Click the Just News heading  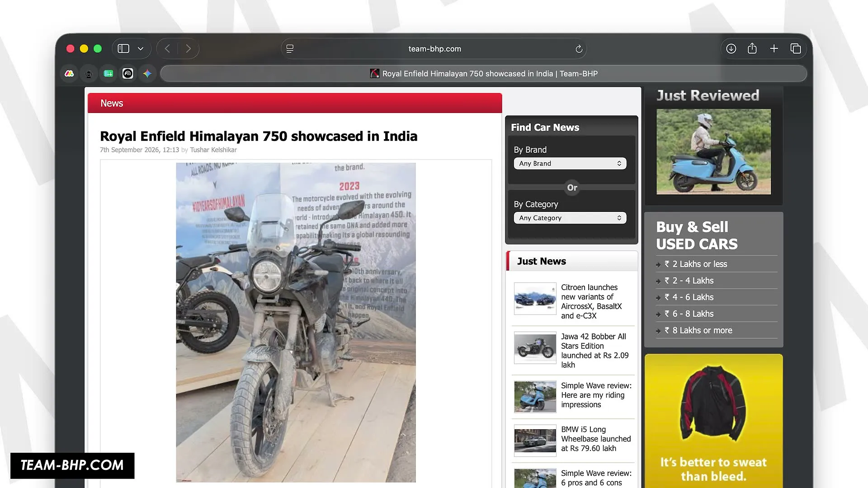click(x=541, y=261)
